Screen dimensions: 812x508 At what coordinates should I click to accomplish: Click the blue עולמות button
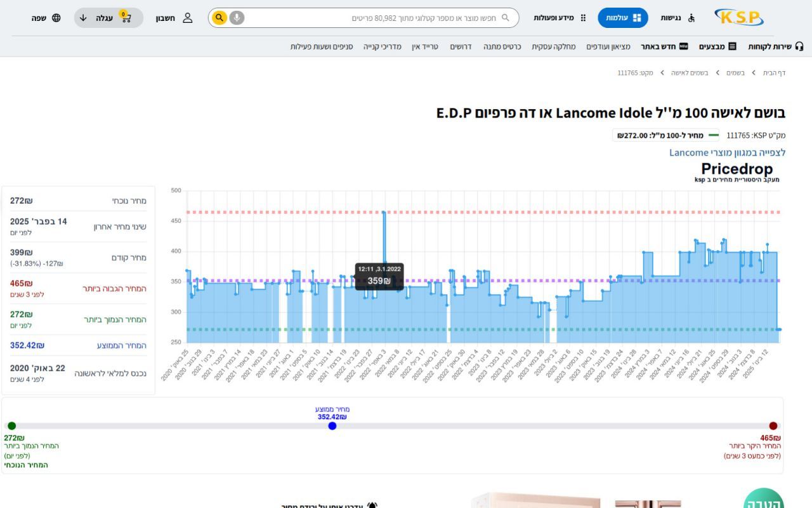point(622,18)
